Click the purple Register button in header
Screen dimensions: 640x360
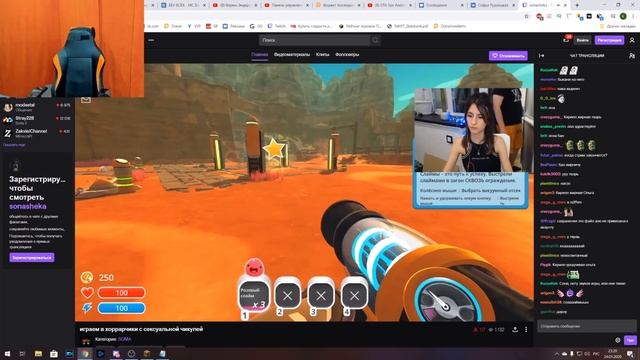click(x=609, y=40)
